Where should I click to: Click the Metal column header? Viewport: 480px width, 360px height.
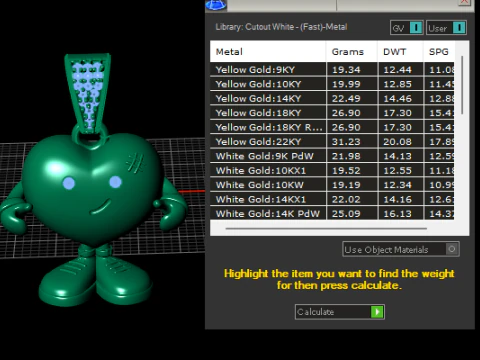point(268,52)
